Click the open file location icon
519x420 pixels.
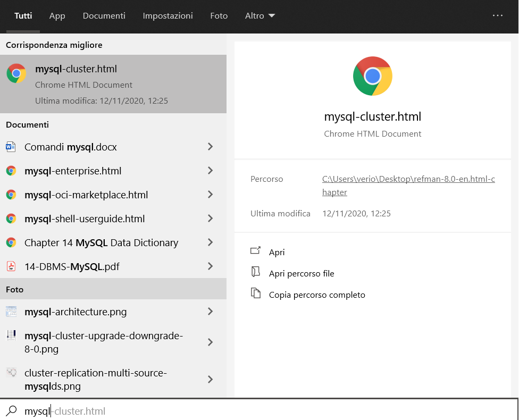(256, 272)
